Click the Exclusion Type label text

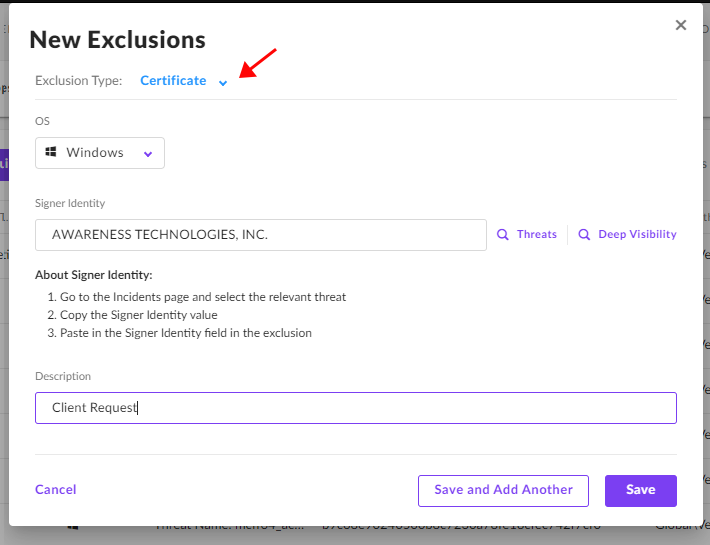(79, 81)
